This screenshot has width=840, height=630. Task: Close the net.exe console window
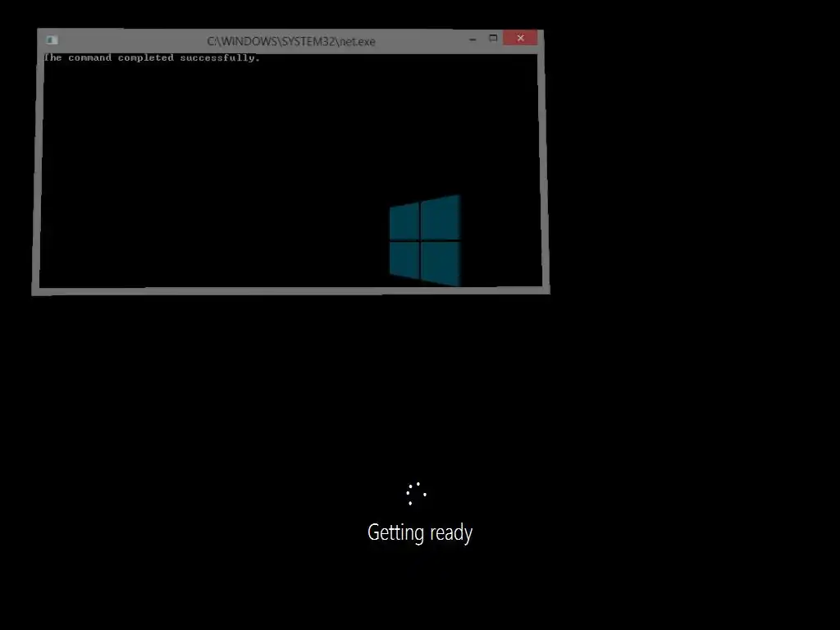pos(519,38)
